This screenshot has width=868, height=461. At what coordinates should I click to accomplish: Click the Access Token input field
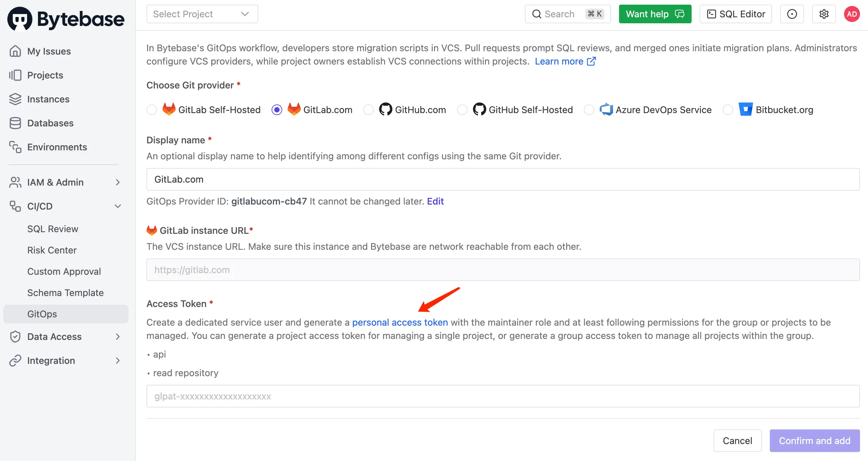tap(503, 396)
